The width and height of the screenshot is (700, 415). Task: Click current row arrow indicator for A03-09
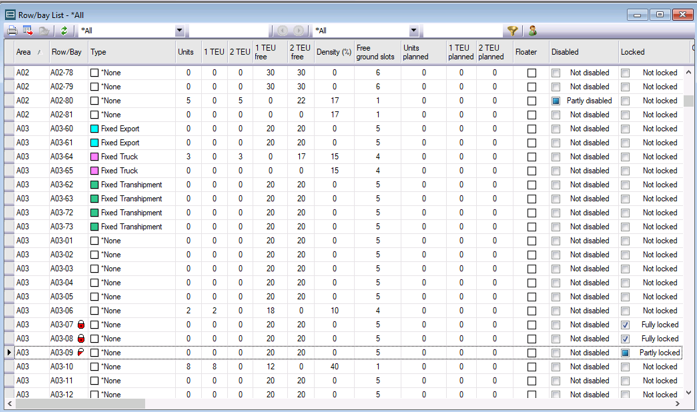(9, 353)
